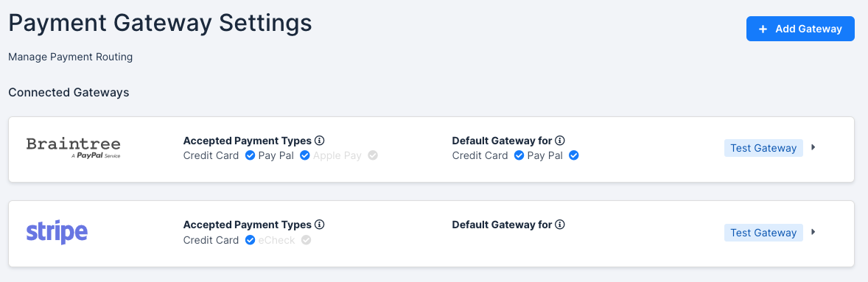The image size is (868, 282).
Task: Expand the Stripe gateway row arrow
Action: coord(813,232)
